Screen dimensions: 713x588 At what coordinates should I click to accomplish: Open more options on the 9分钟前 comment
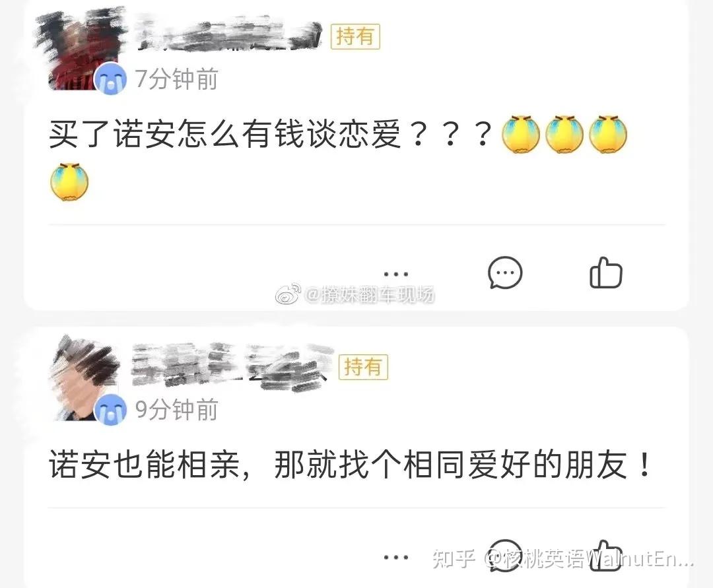[x=395, y=558]
